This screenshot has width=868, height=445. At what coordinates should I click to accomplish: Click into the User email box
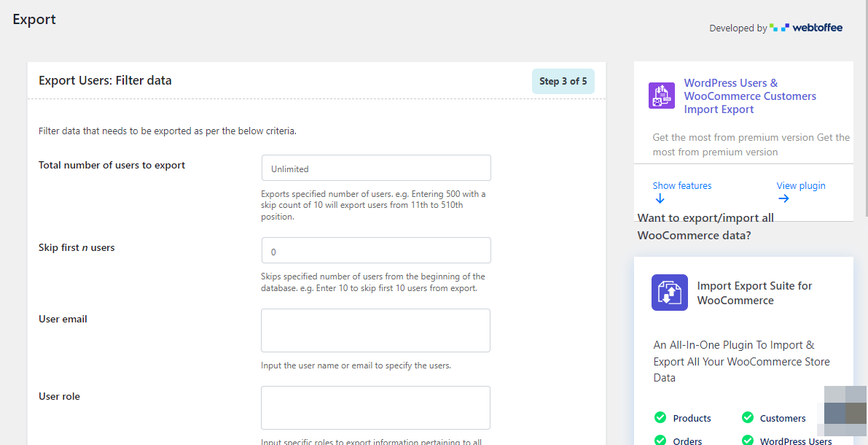tap(376, 330)
